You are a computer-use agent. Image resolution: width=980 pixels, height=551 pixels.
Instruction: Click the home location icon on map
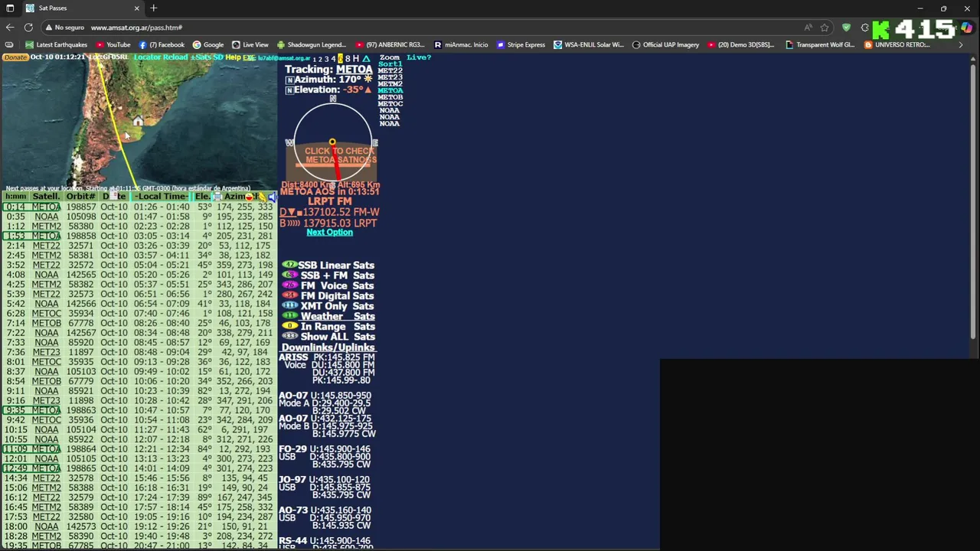tap(138, 121)
